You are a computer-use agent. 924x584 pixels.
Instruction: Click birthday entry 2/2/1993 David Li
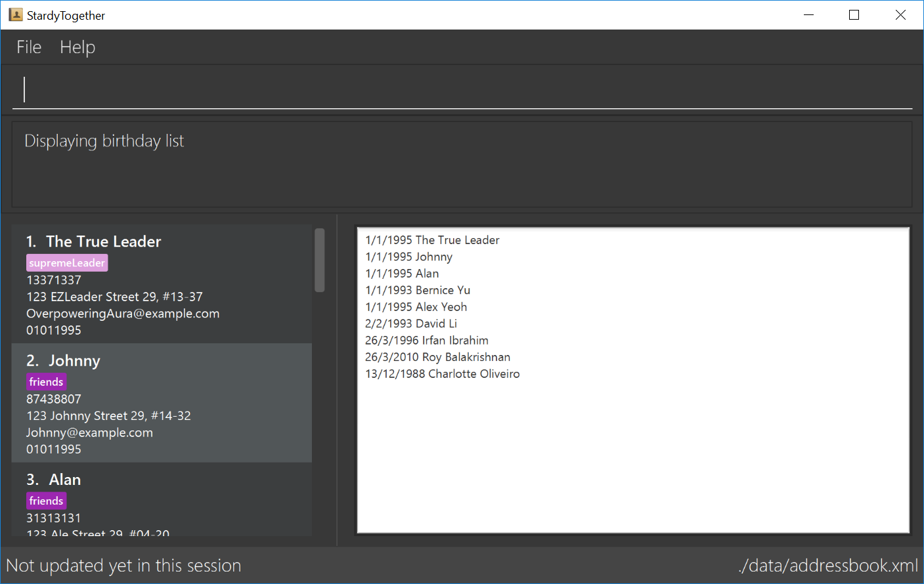[x=411, y=323]
